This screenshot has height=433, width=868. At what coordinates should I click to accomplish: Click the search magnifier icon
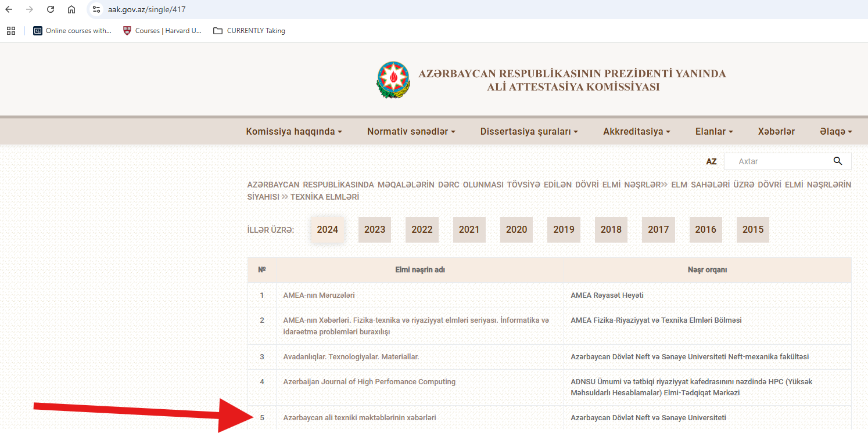point(837,161)
